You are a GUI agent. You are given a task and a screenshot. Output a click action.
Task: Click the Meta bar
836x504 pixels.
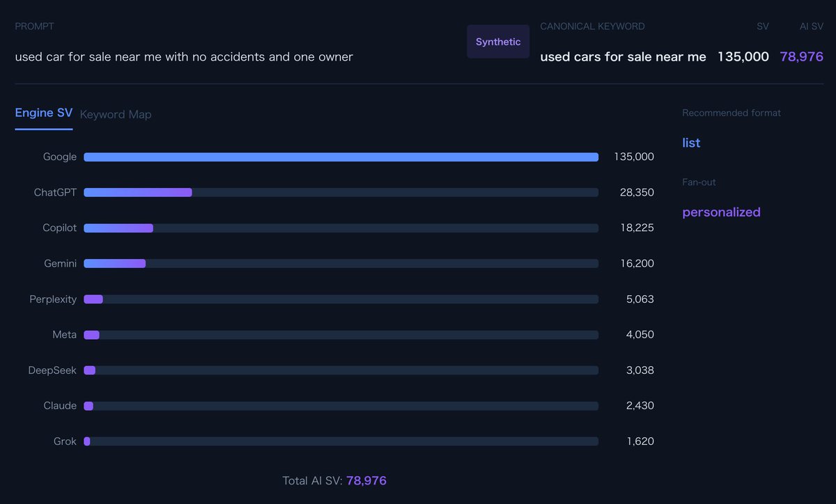341,335
